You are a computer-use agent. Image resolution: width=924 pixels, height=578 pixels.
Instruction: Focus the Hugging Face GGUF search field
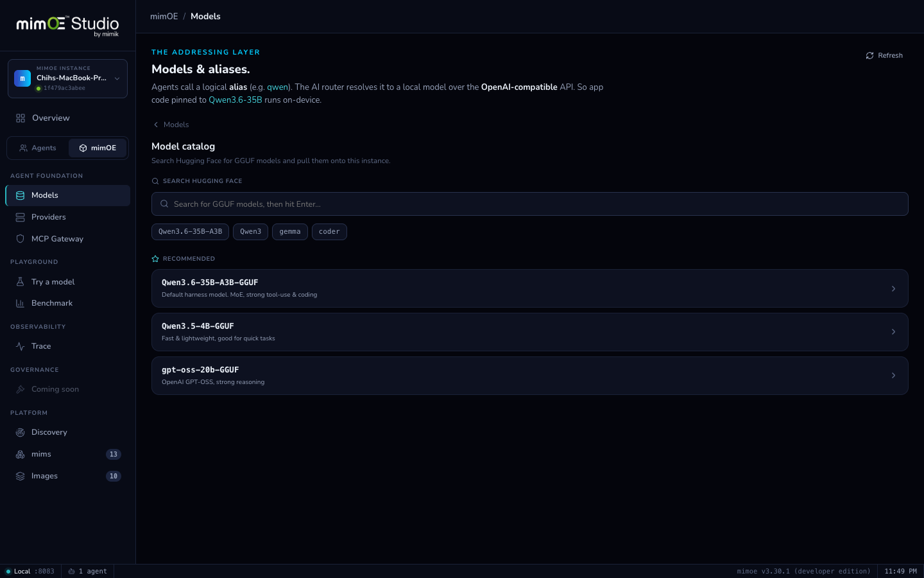pyautogui.click(x=530, y=204)
